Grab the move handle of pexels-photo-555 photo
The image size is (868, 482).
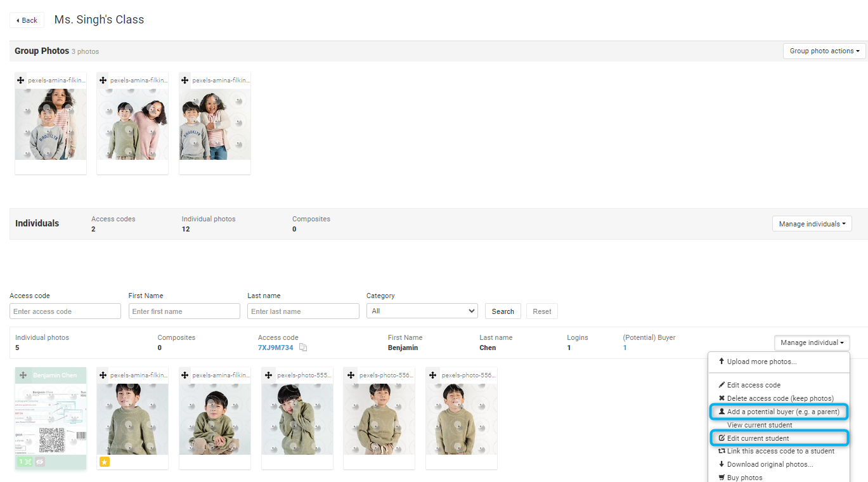tap(268, 375)
